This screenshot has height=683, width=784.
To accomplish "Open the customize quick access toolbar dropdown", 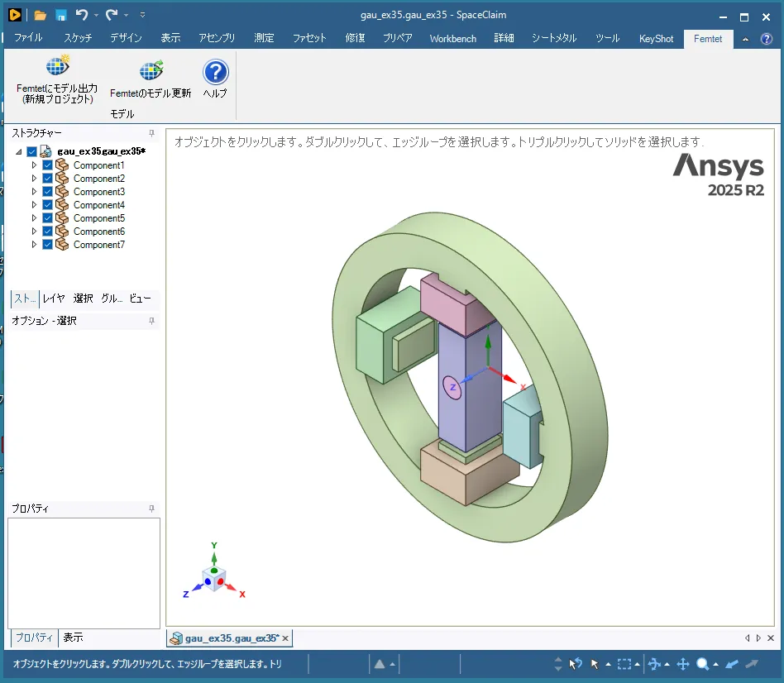I will [142, 15].
